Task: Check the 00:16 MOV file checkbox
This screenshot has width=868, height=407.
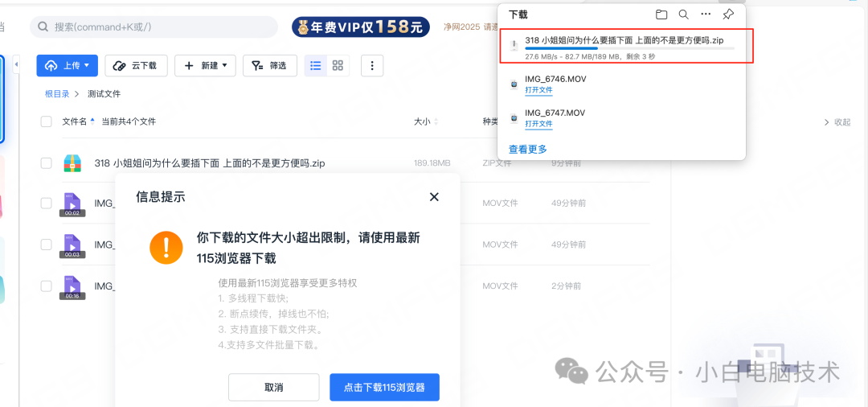Action: tap(47, 286)
